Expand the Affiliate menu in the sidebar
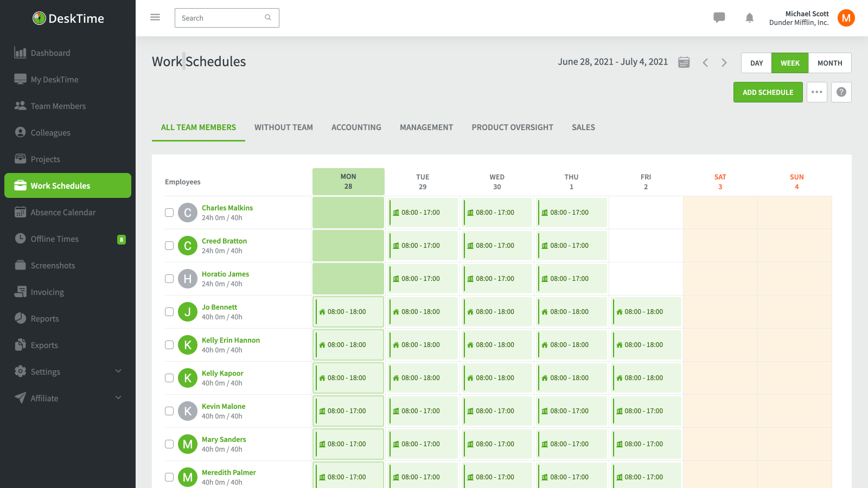The width and height of the screenshot is (868, 488). 44,397
